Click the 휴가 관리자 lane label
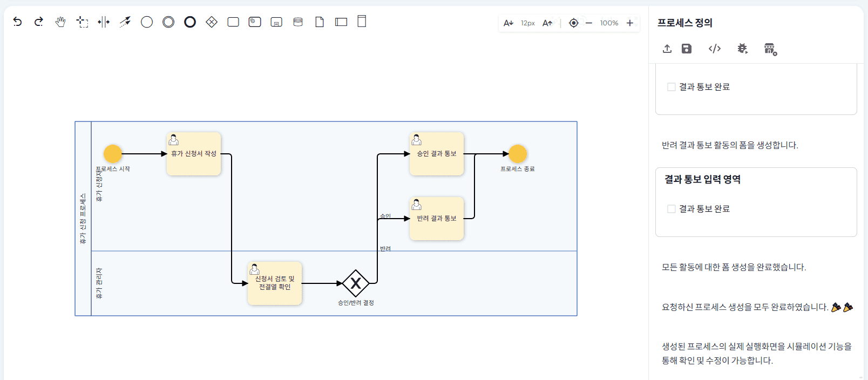 (x=99, y=283)
